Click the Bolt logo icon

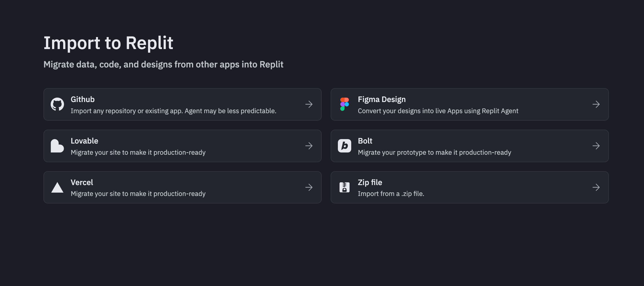[344, 146]
